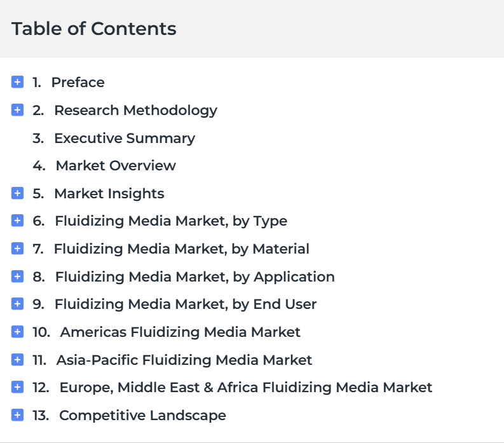Open the Research Methodology title link
Image resolution: width=504 pixels, height=443 pixels.
135,111
